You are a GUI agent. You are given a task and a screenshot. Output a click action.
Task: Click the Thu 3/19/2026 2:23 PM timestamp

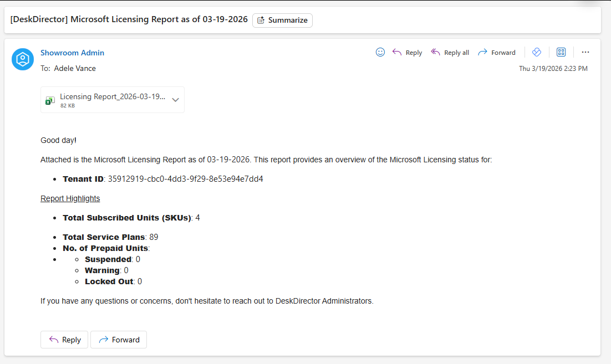coord(553,69)
